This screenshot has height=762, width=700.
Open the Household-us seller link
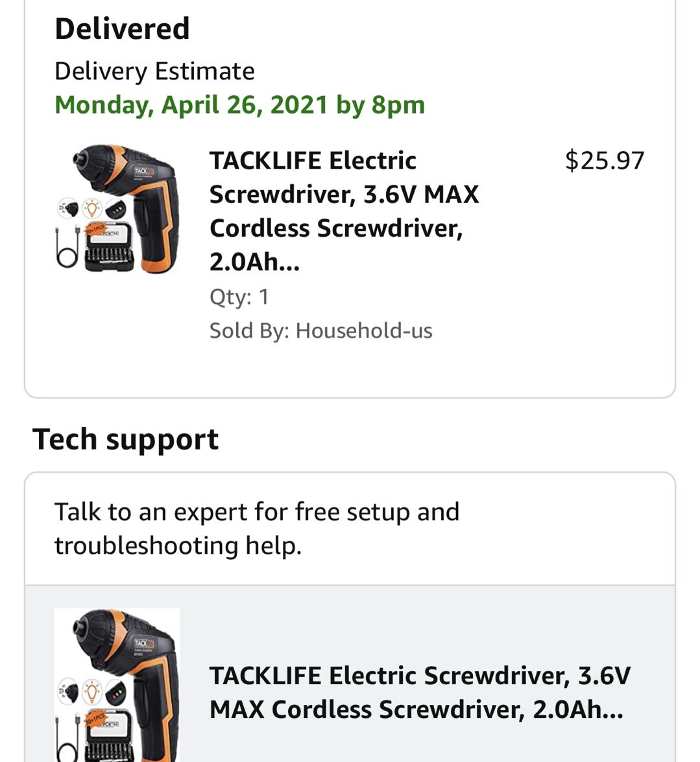point(363,331)
